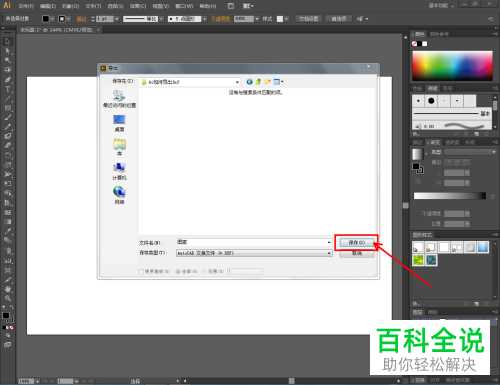Select the Hand tool

[7, 289]
